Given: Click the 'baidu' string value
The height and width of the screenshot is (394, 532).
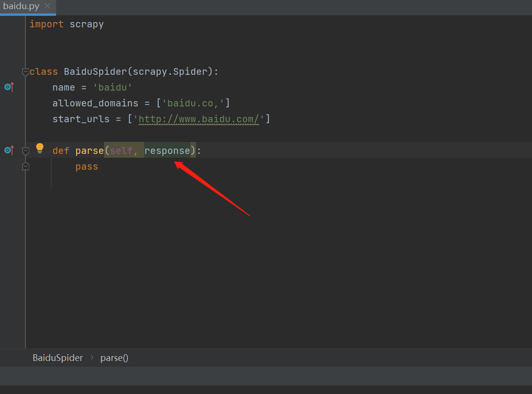Looking at the screenshot, I should [112, 88].
